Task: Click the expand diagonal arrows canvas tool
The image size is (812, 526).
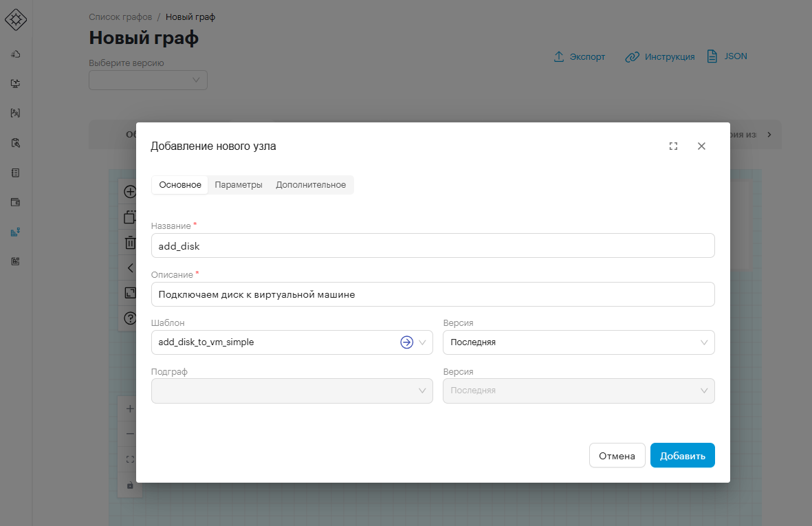Action: 130,293
